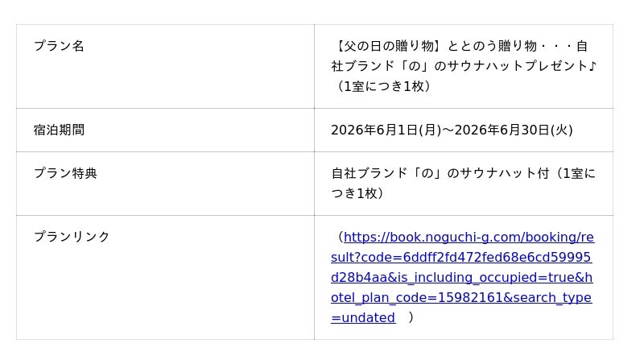Select the 宿泊期間 label cell
Screen dimensions: 644x364
coord(59,130)
